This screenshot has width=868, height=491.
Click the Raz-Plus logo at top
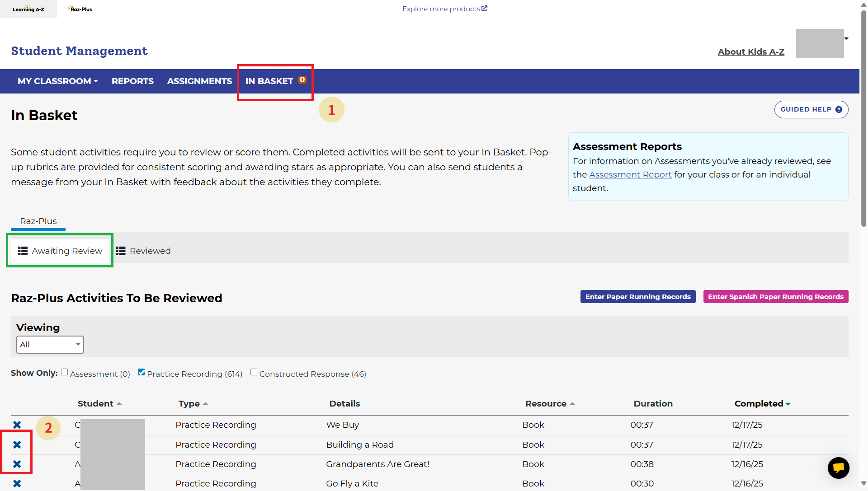pyautogui.click(x=80, y=9)
